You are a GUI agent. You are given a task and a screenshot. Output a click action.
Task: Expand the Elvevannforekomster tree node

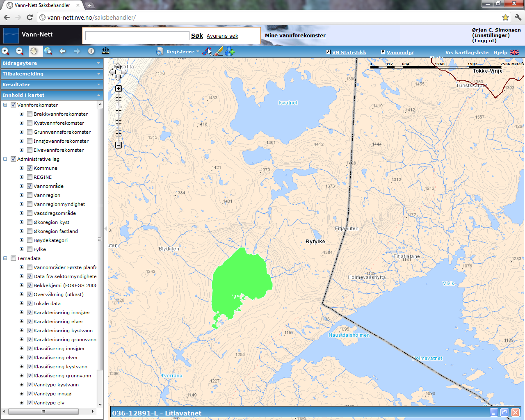[22, 150]
